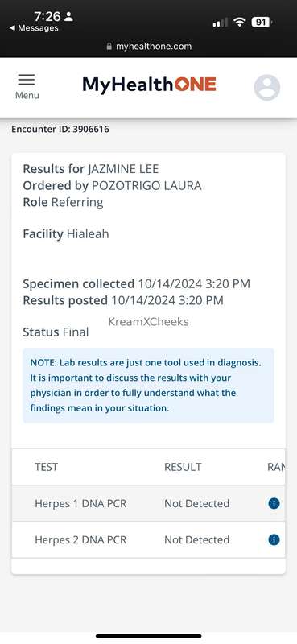Tap the Menu label under hamburger icon
The height and width of the screenshot is (644, 297).
pyautogui.click(x=27, y=95)
